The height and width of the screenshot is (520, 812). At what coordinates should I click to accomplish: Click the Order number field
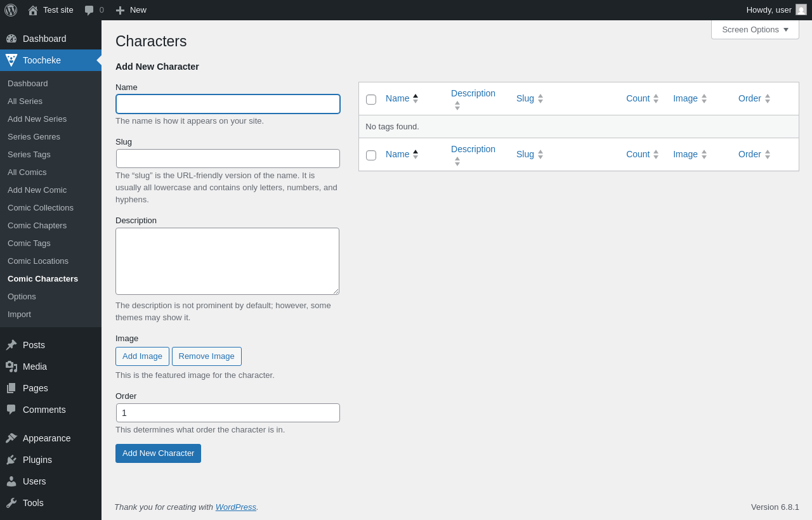(x=228, y=413)
